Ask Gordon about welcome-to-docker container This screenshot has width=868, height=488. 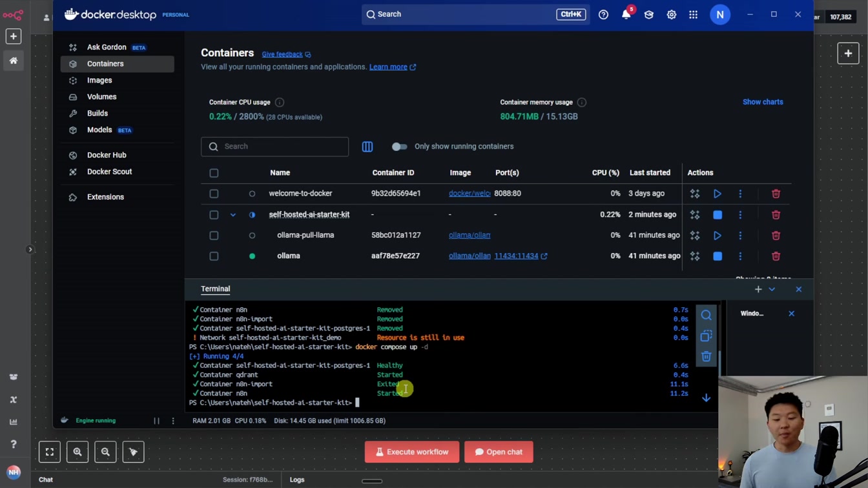pyautogui.click(x=695, y=194)
